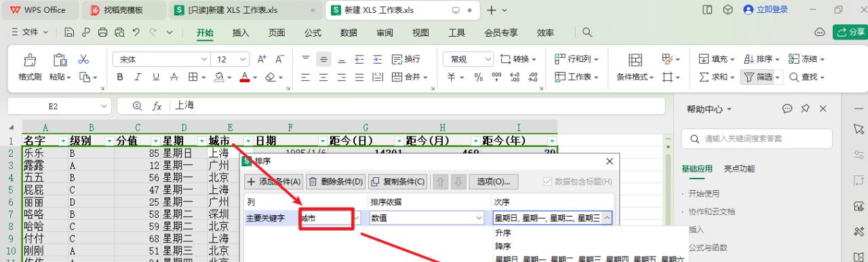Click 删除条件(D) button

(336, 182)
